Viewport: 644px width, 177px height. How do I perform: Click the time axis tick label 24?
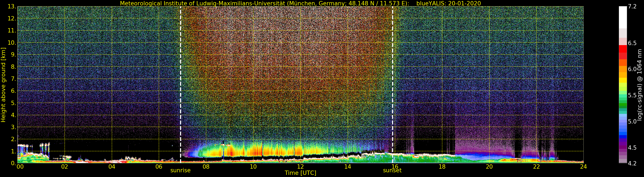pos(583,167)
